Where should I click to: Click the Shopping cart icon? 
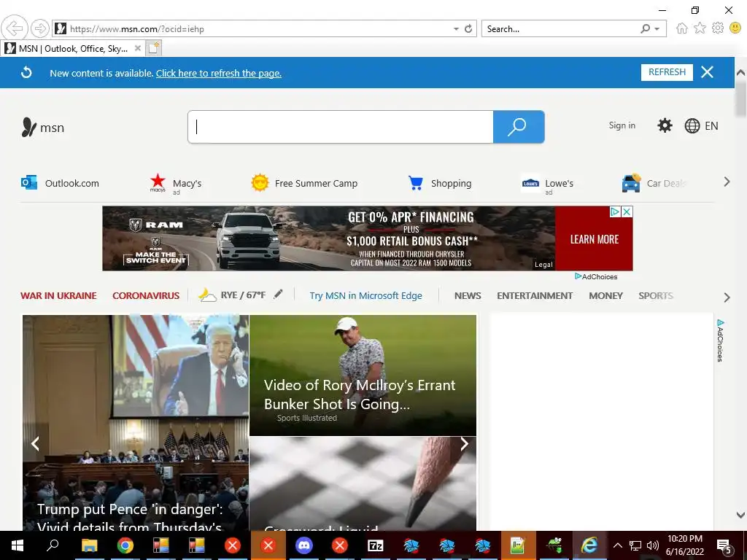[415, 183]
